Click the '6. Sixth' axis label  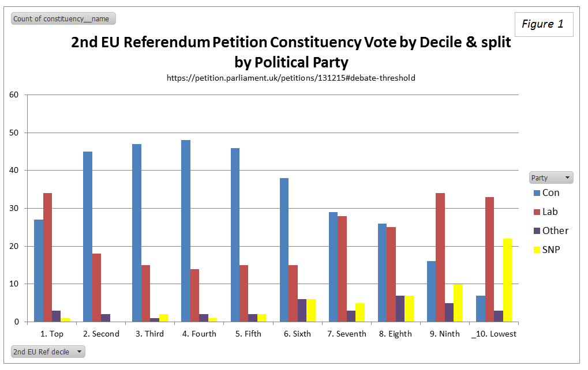coord(297,334)
